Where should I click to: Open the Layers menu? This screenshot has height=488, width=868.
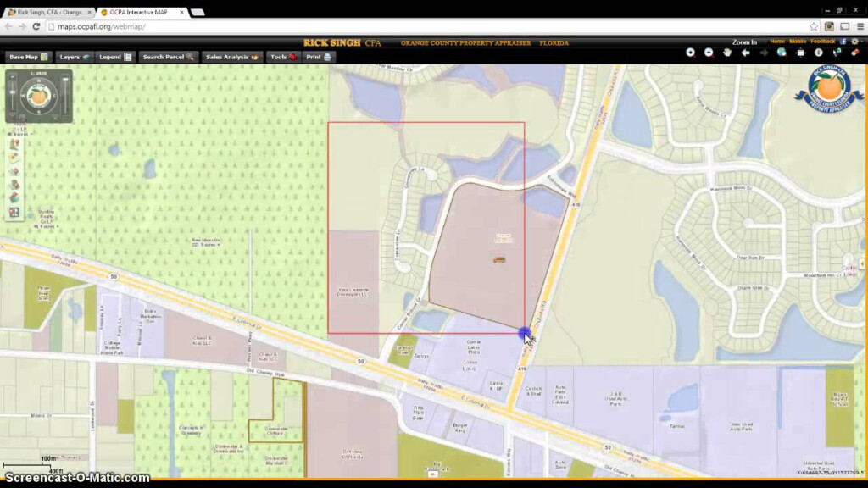pos(75,57)
